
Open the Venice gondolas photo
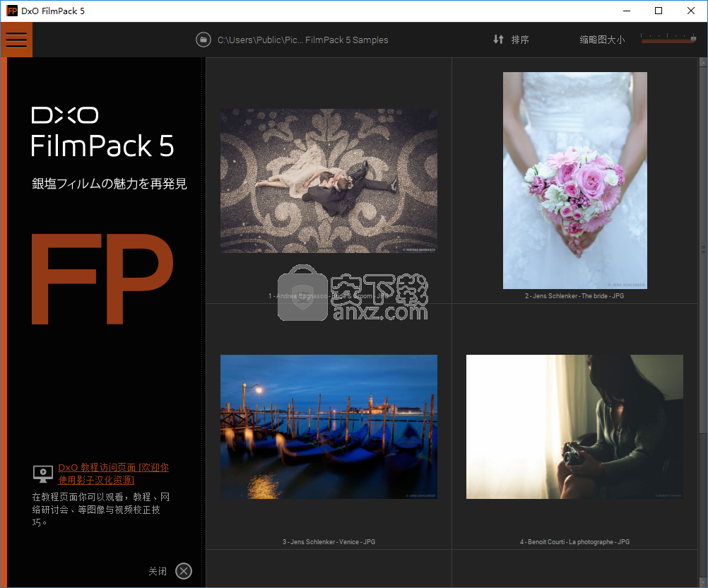(x=329, y=426)
